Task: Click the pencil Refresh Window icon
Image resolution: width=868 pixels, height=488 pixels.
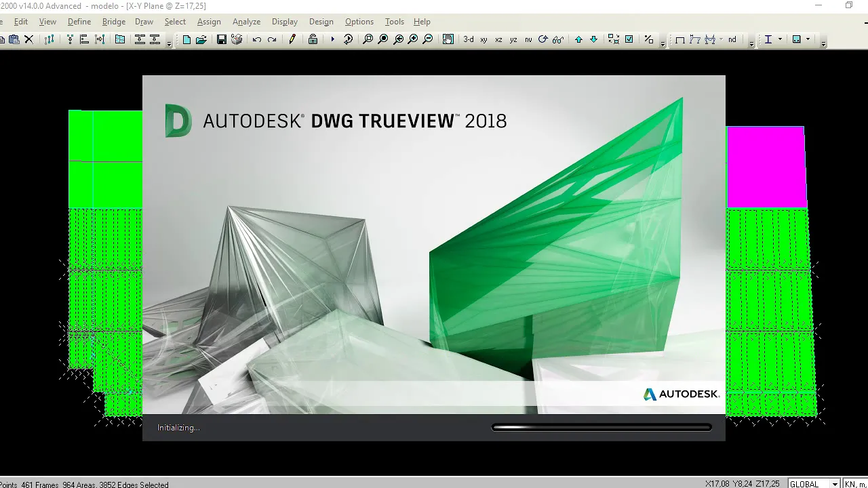Action: 292,39
